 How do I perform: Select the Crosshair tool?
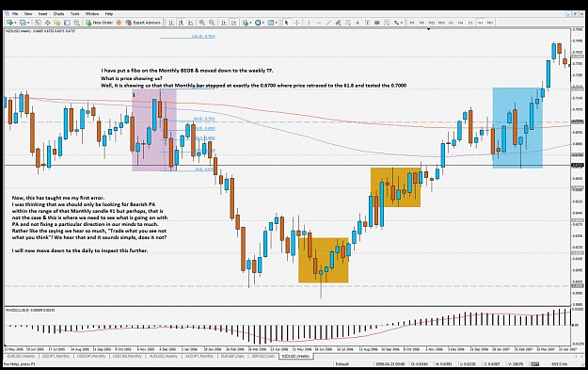296,23
